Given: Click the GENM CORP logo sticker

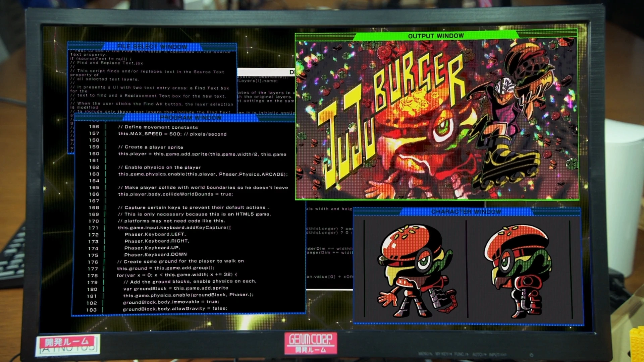Looking at the screenshot, I should pos(311,343).
